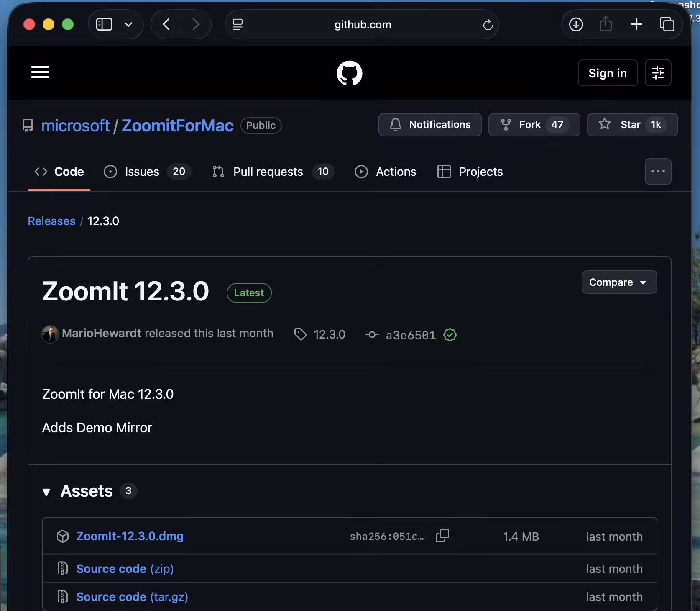
Task: Open the Actions tab
Action: (x=385, y=172)
